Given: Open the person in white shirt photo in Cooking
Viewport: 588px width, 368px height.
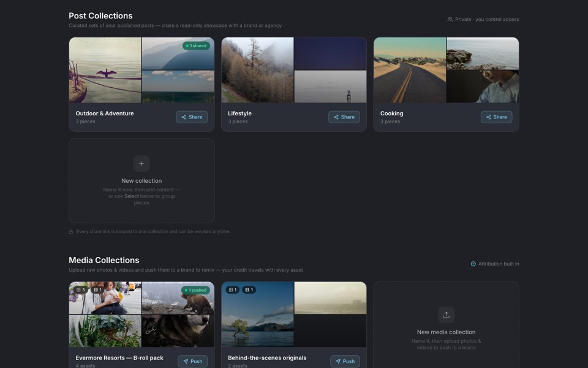Looking at the screenshot, I should [x=483, y=86].
